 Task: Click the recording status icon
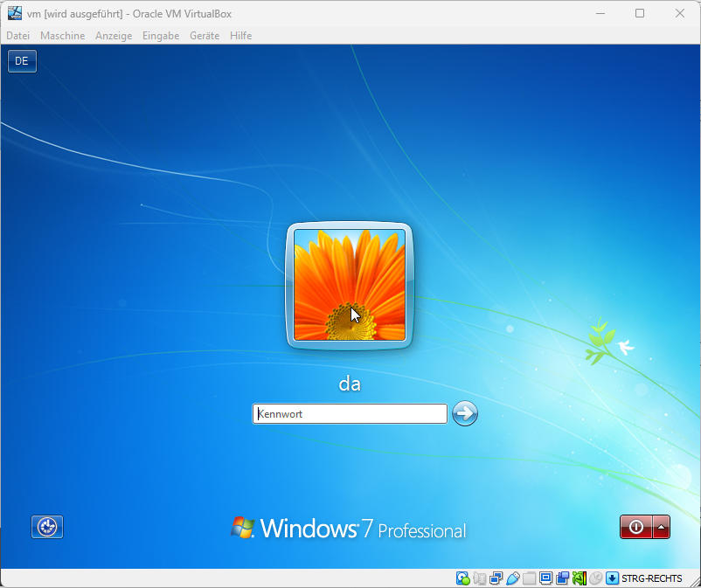[x=562, y=578]
